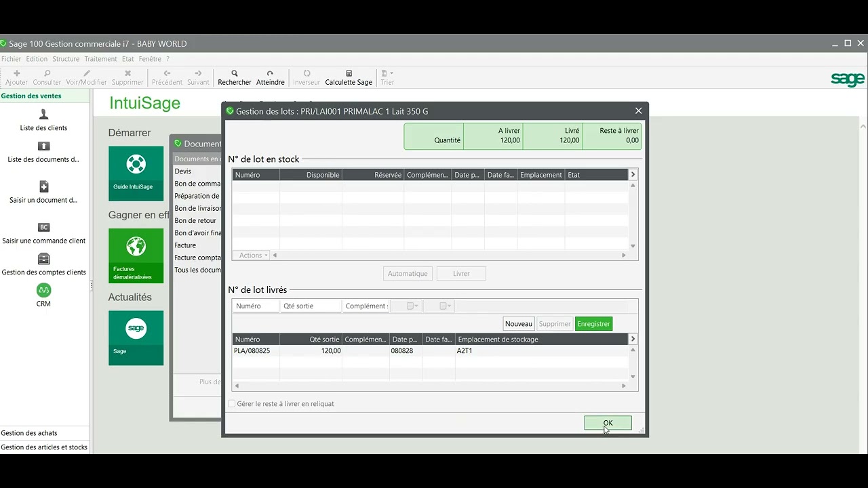Open the Sage news tile
The height and width of the screenshot is (488, 868).
pos(136,338)
